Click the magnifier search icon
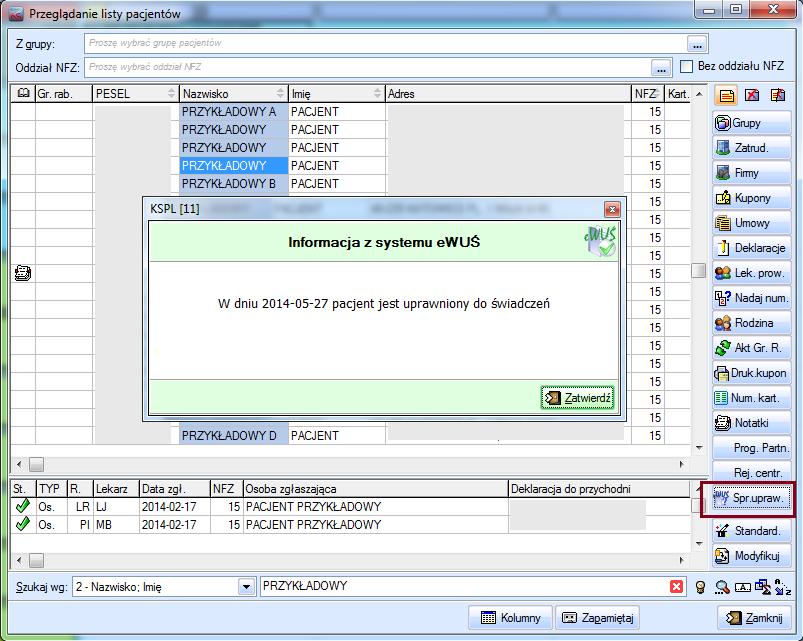803x641 pixels. [722, 587]
